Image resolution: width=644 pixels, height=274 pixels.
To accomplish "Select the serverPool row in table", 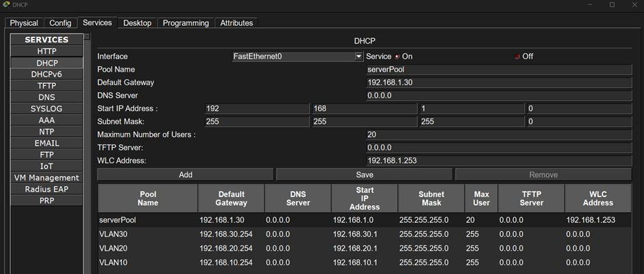I will coord(365,220).
